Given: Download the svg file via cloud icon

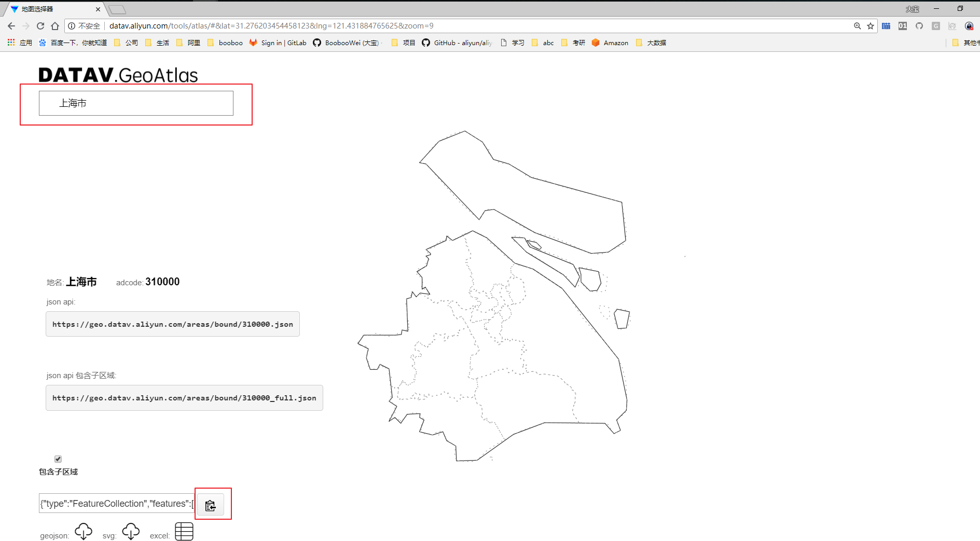Looking at the screenshot, I should click(131, 532).
